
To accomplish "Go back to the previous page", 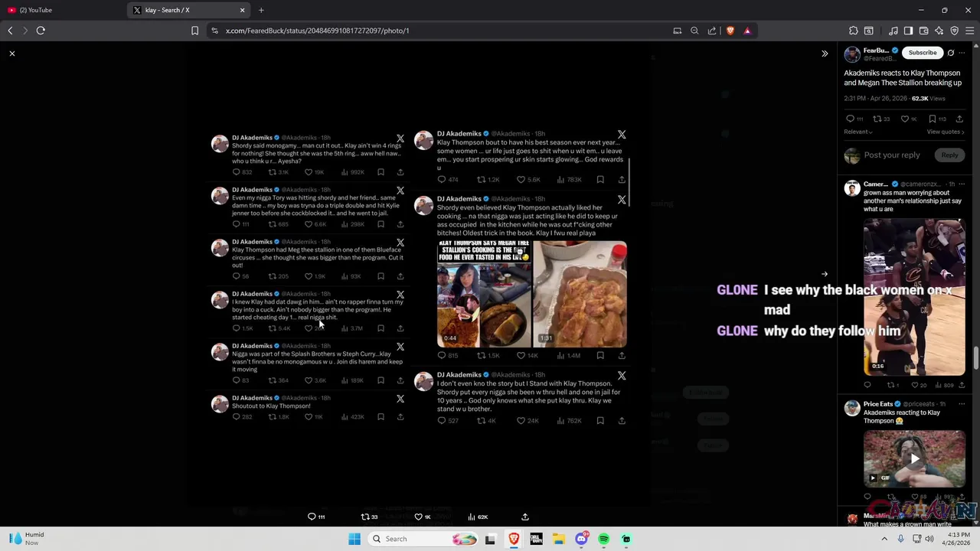I will tap(10, 31).
